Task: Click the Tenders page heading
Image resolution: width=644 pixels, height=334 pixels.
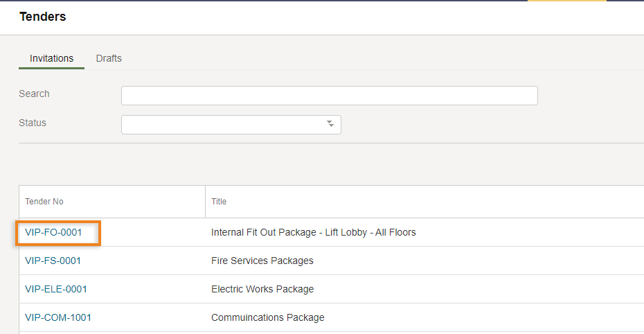Action: pyautogui.click(x=43, y=17)
